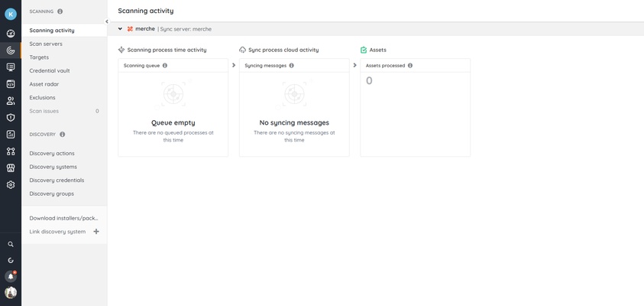
Task: Click the Scan issues count 0
Action: point(97,111)
